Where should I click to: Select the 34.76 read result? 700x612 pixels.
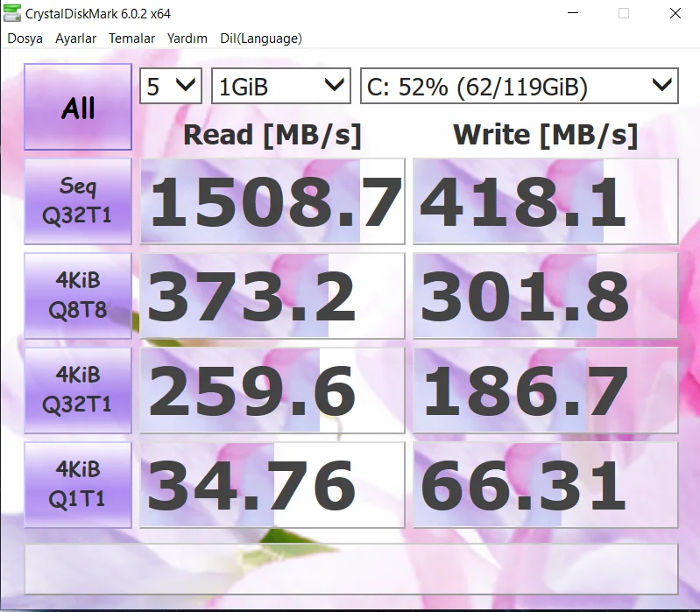272,485
